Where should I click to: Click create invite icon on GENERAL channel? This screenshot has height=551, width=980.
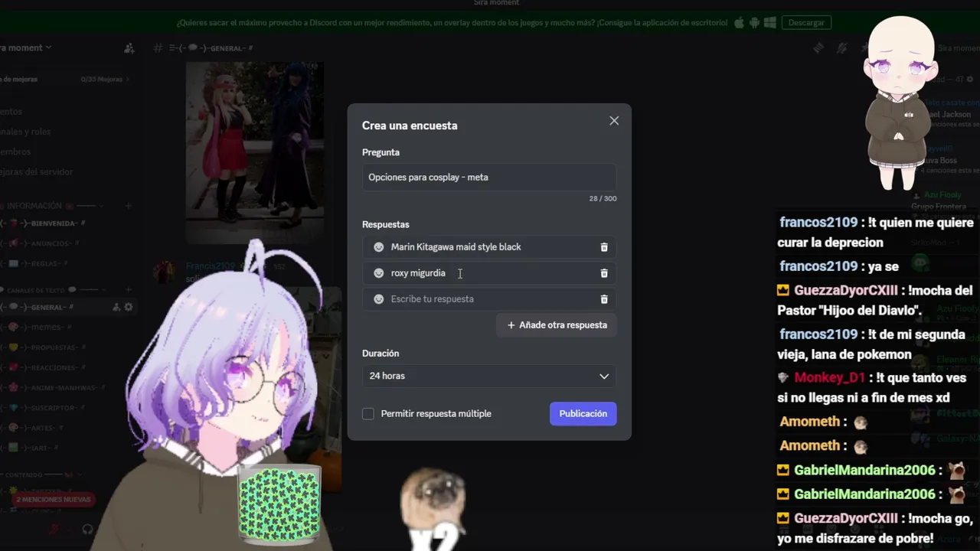(116, 307)
